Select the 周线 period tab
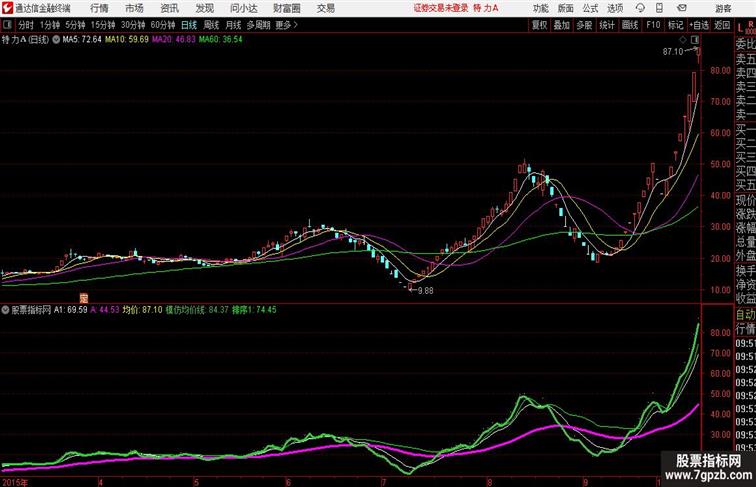756x487 pixels. tap(211, 25)
